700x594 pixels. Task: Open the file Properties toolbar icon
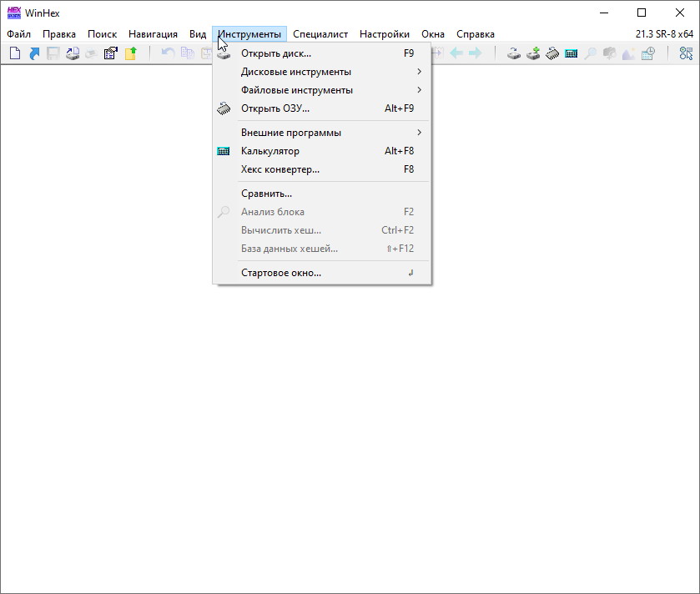[111, 53]
